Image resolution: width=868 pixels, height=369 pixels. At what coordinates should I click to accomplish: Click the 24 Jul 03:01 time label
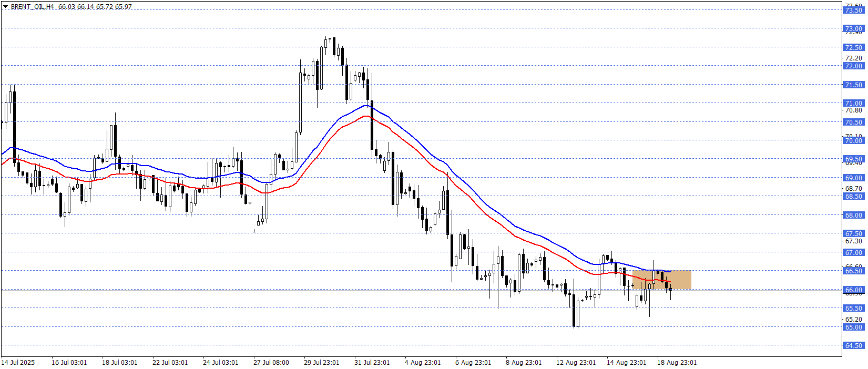tap(221, 363)
